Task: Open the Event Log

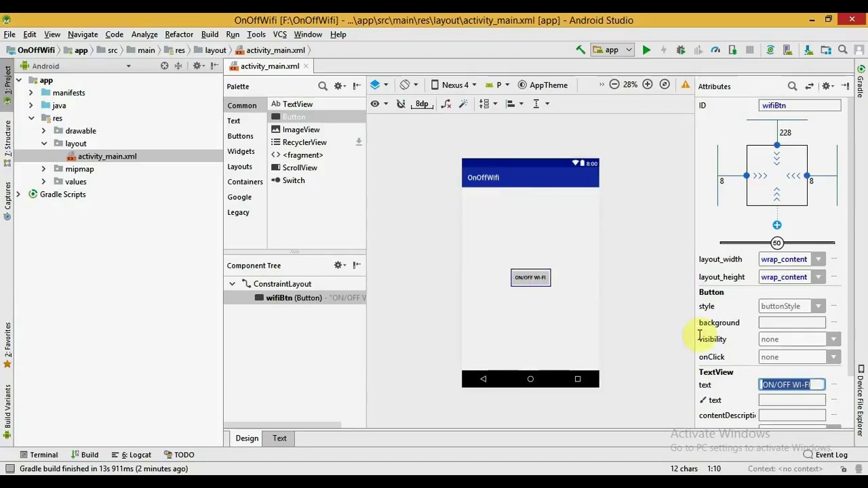Action: tap(825, 455)
